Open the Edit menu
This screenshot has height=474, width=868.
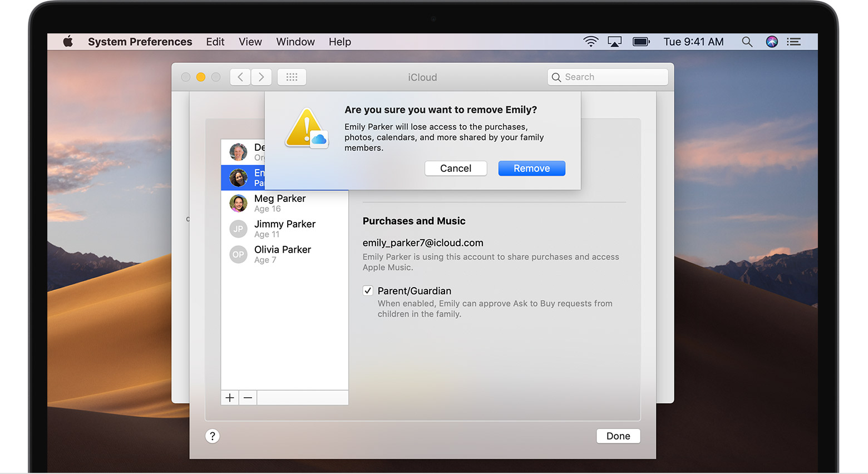point(215,42)
